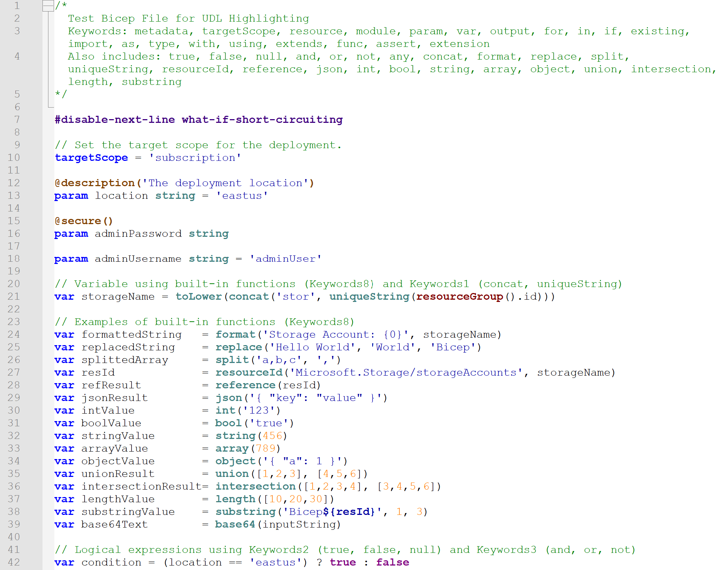
Task: Click line number 21 in the margin
Action: coord(14,296)
